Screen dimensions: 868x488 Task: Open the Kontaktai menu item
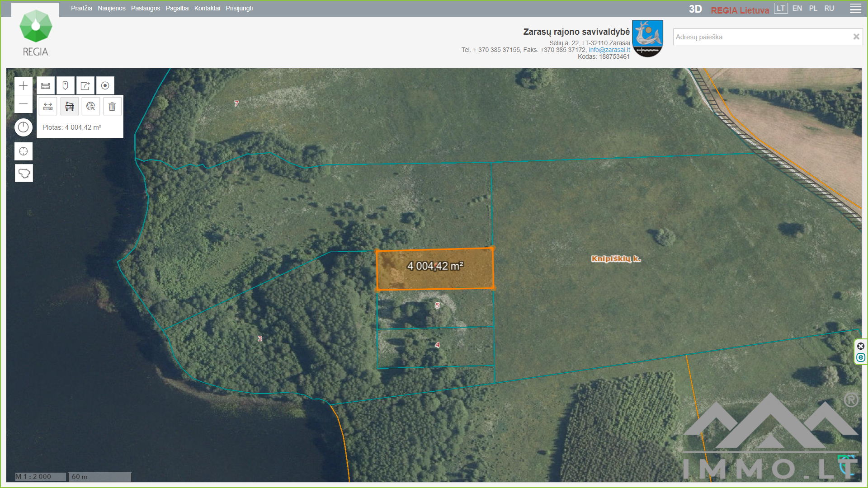coord(207,8)
